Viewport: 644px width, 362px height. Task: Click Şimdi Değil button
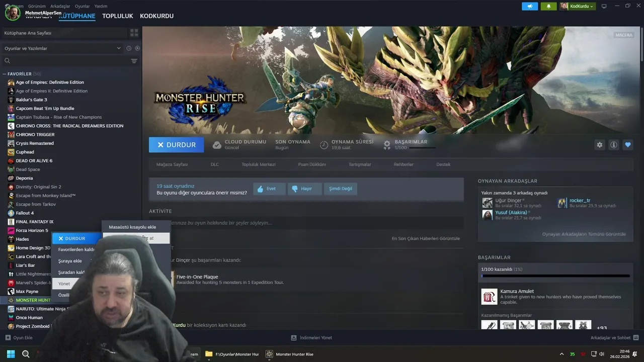pos(341,189)
